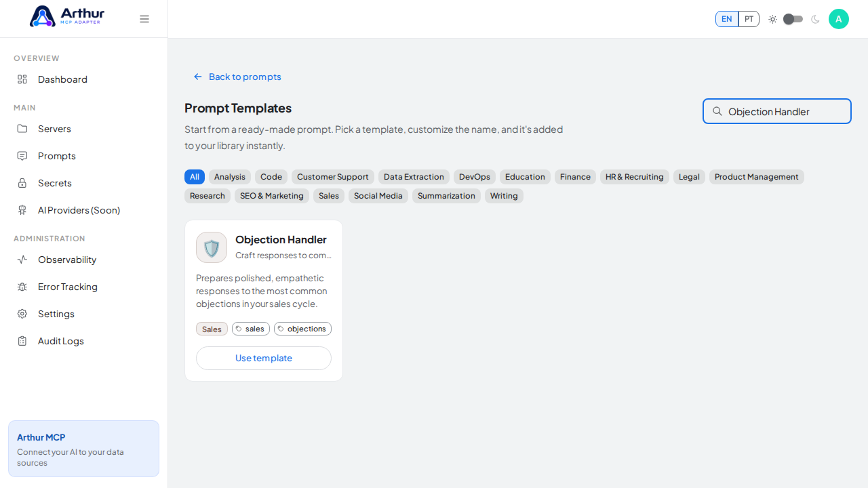868x488 pixels.
Task: Filter templates by Product Management
Action: point(757,177)
